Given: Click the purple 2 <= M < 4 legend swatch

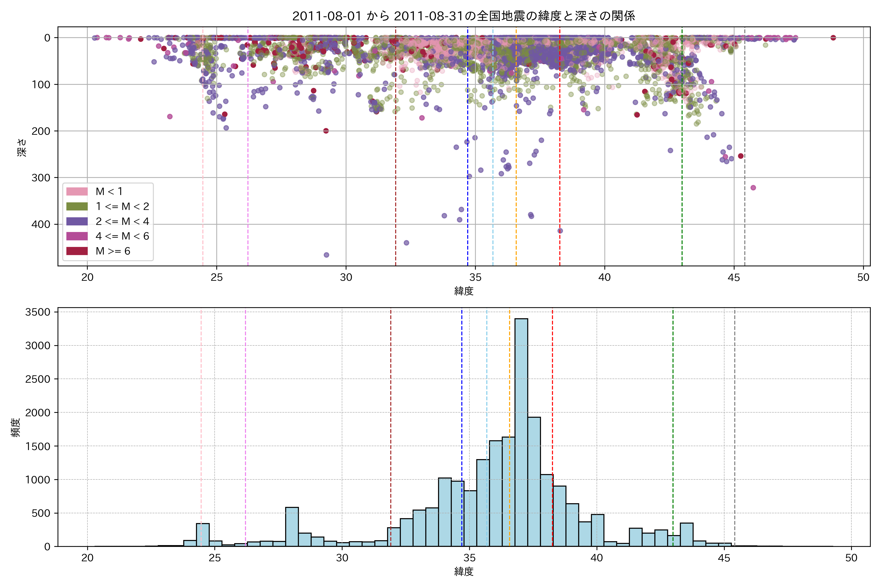Looking at the screenshot, I should pyautogui.click(x=77, y=221).
